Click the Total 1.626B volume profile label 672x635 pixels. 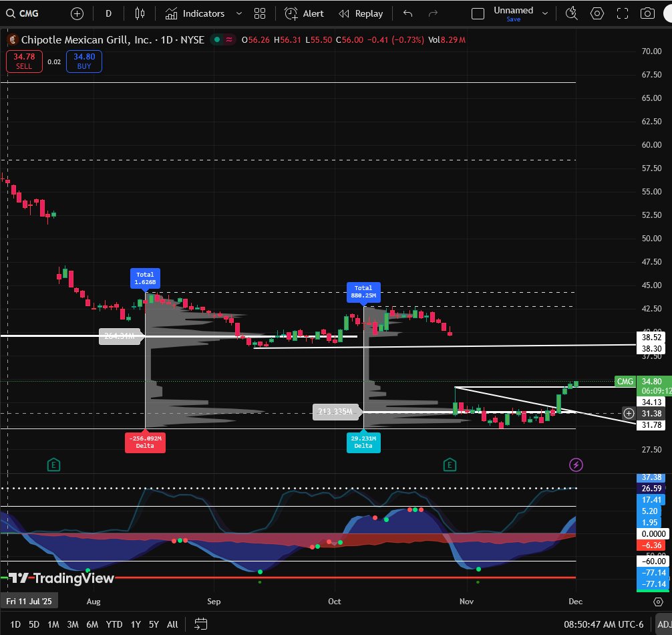(x=145, y=278)
